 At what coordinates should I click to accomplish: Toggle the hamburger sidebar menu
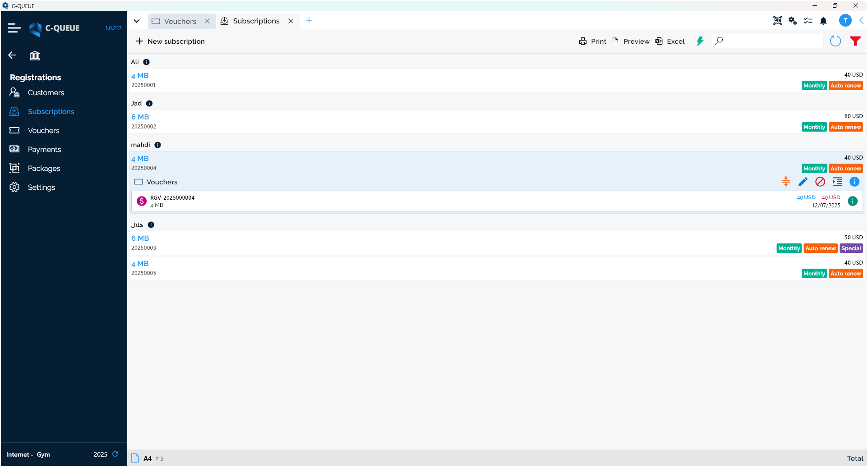pyautogui.click(x=14, y=28)
